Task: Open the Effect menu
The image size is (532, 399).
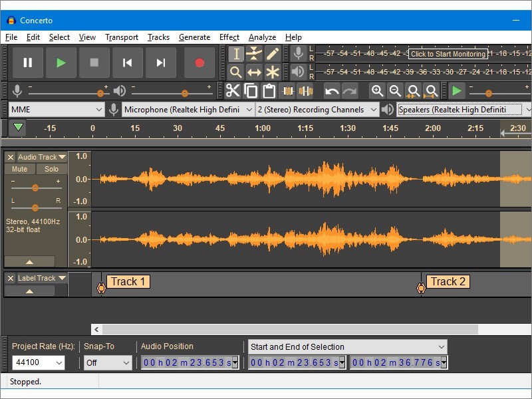Action: click(229, 37)
